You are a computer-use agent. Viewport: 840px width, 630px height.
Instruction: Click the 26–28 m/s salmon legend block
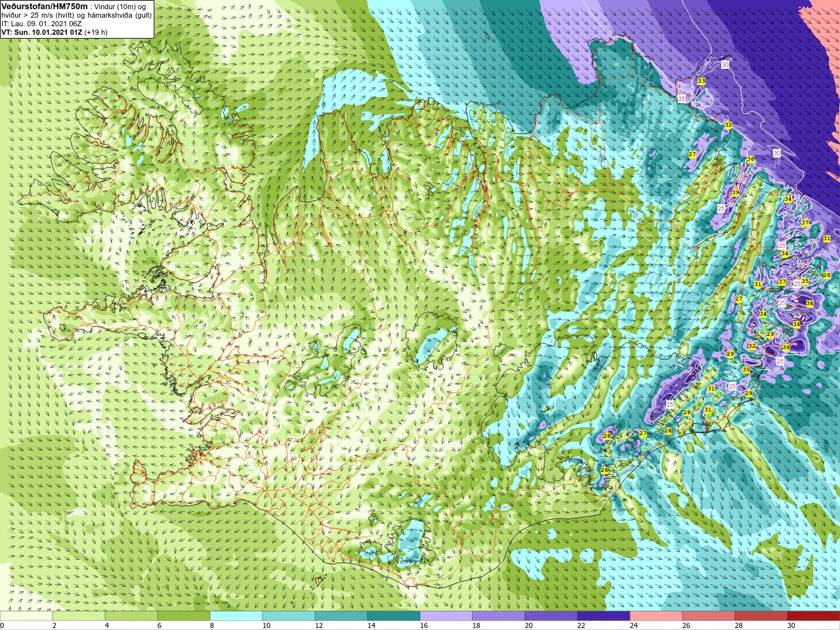pos(709,616)
